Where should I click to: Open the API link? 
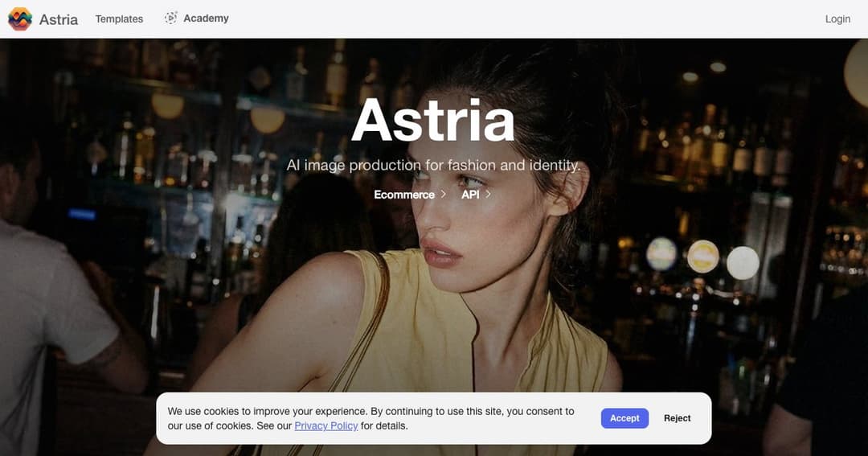470,195
